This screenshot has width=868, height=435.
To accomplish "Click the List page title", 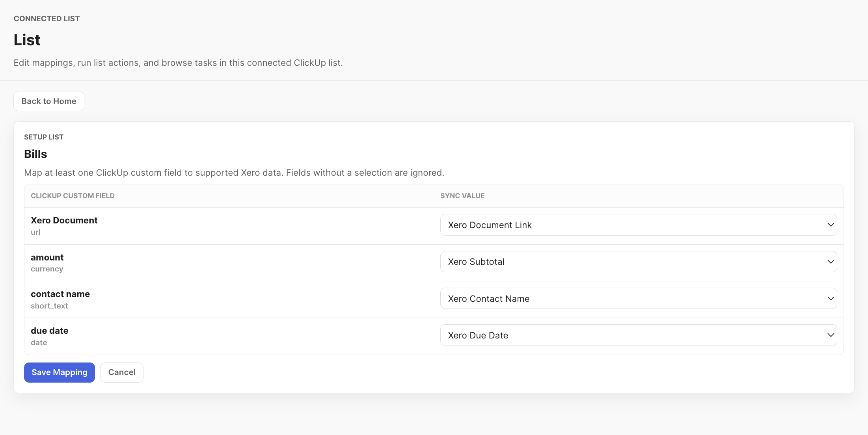I will 27,40.
